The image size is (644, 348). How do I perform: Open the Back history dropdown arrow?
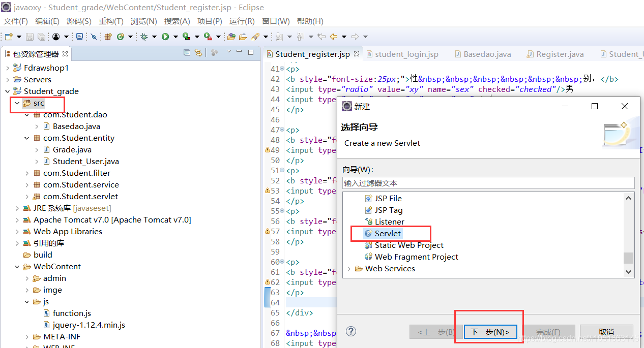[344, 37]
